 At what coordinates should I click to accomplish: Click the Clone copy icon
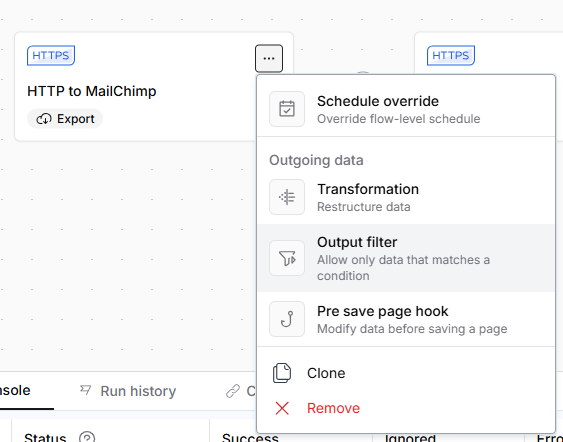click(x=282, y=373)
